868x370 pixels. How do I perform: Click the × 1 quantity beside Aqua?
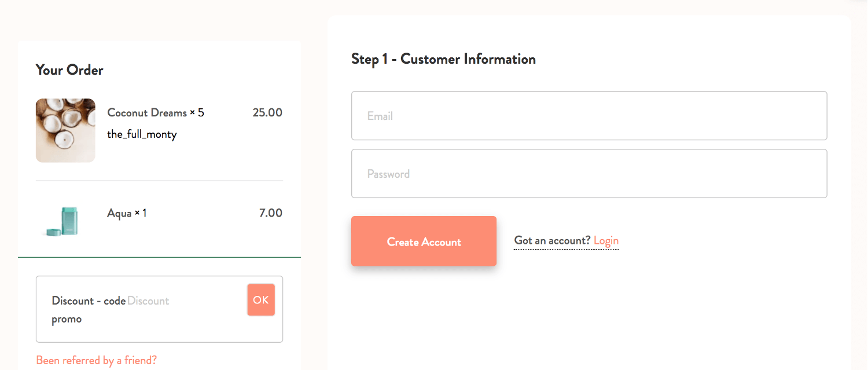[x=141, y=214]
